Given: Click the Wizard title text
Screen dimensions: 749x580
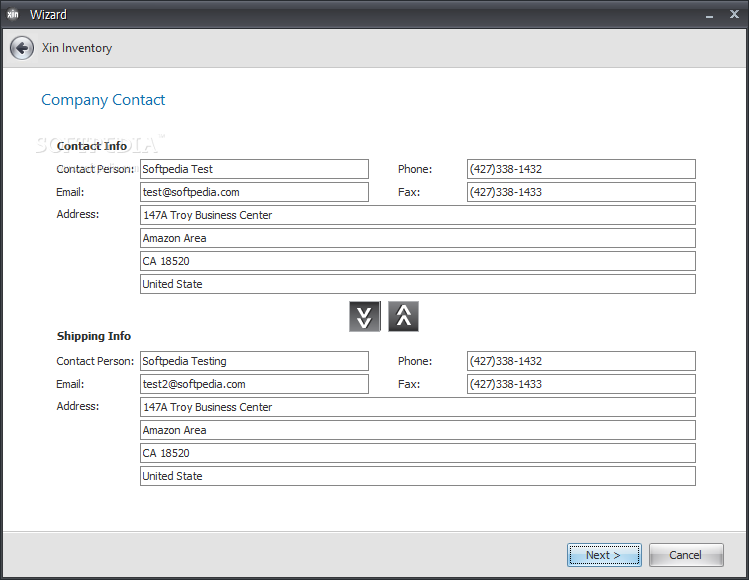Looking at the screenshot, I should (x=48, y=14).
